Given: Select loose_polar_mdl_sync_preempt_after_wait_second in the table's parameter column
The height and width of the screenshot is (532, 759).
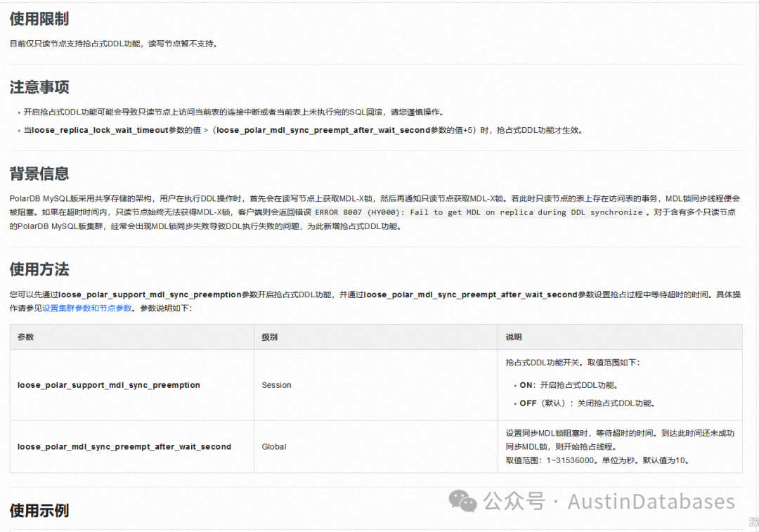Looking at the screenshot, I should (124, 447).
